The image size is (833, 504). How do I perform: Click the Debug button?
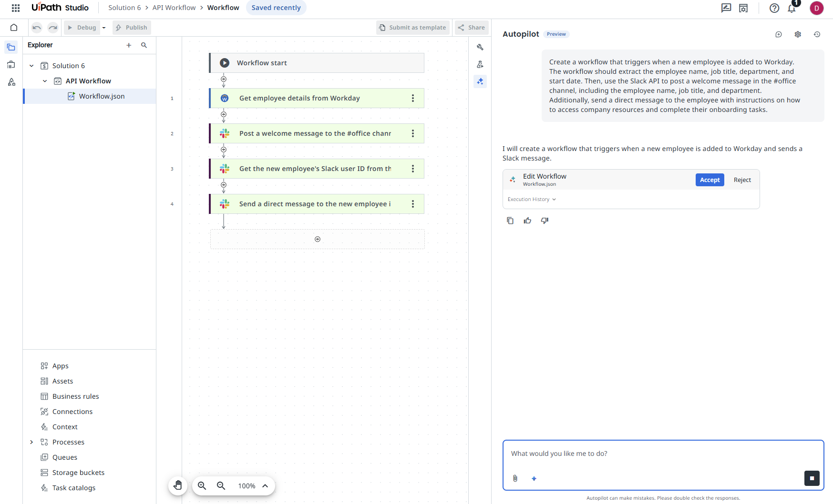point(82,28)
